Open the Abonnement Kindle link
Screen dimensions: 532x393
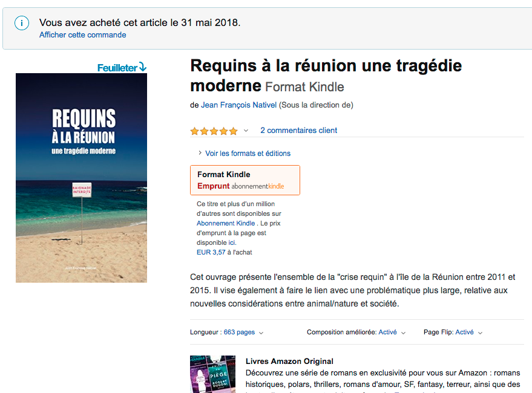click(x=226, y=223)
